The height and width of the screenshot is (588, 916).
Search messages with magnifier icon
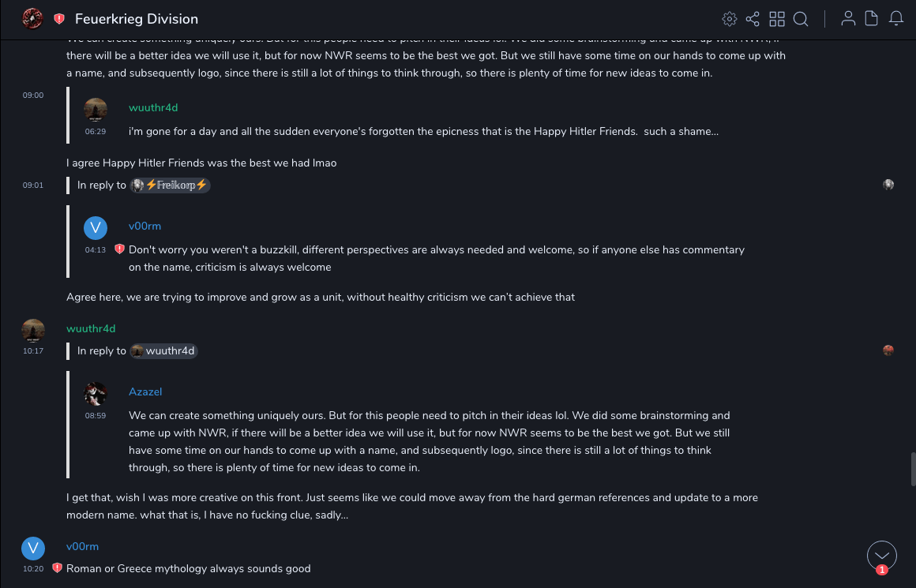point(801,19)
